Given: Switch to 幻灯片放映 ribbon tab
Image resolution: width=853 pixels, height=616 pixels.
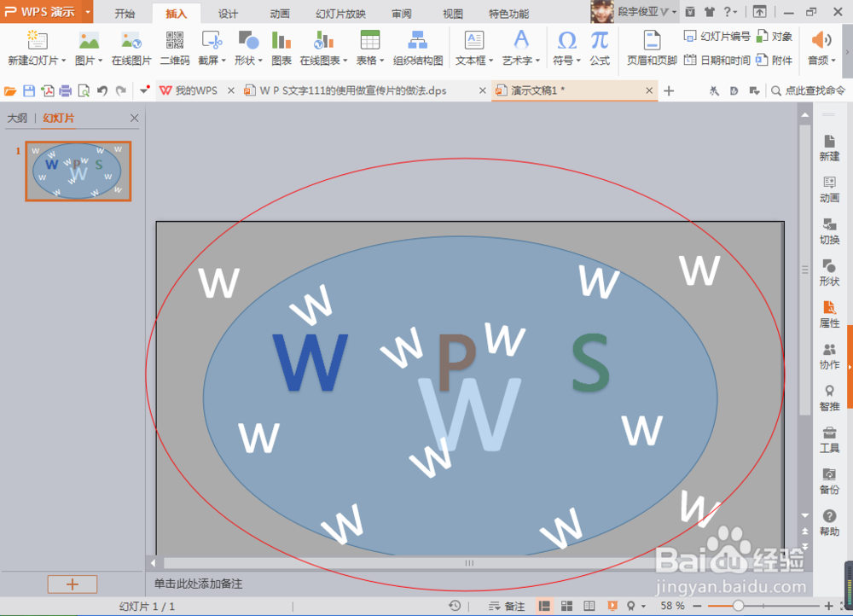Looking at the screenshot, I should 340,14.
